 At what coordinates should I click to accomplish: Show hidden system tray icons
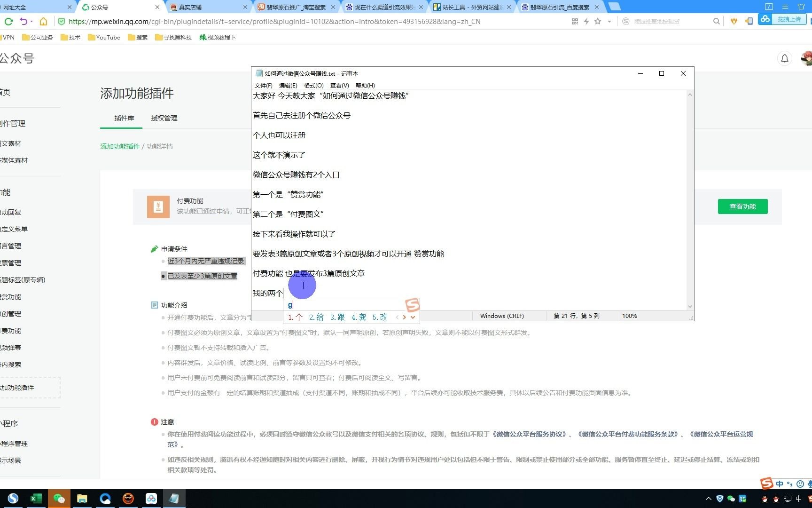pos(709,499)
